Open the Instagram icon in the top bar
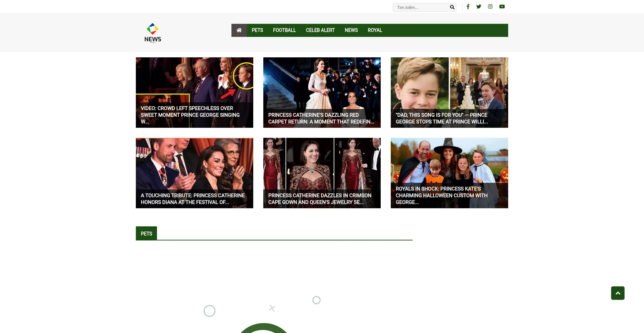644x333 pixels. [x=490, y=7]
